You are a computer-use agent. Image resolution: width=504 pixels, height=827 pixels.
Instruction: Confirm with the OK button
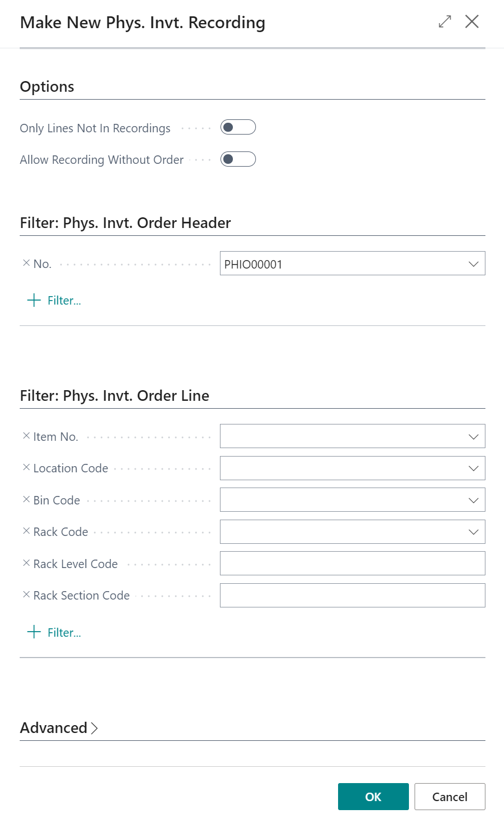coord(373,797)
